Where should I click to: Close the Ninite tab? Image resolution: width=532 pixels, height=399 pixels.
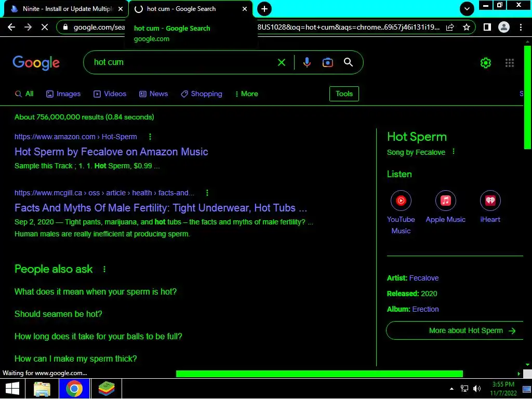click(121, 9)
